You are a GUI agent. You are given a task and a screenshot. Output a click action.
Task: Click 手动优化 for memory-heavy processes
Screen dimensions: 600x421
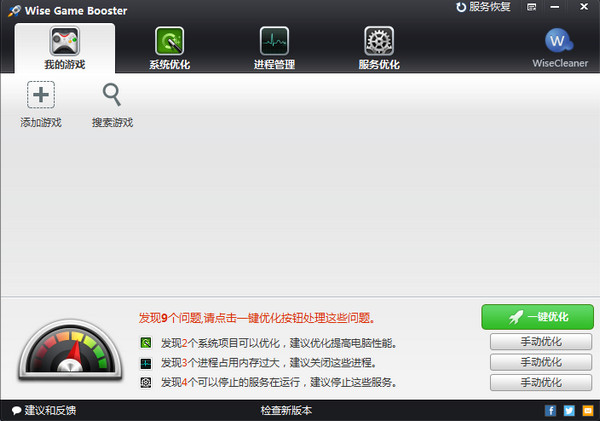click(541, 362)
